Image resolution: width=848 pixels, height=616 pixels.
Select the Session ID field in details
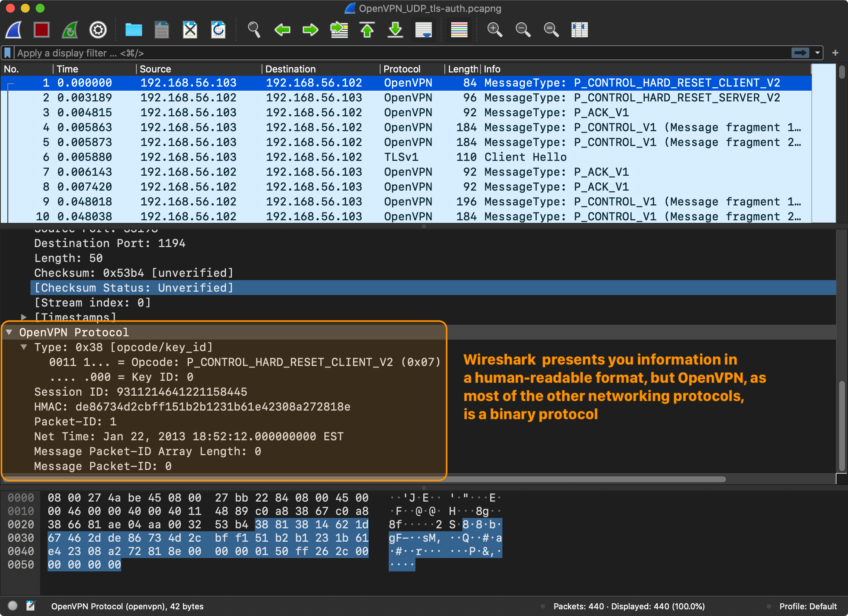click(x=140, y=392)
